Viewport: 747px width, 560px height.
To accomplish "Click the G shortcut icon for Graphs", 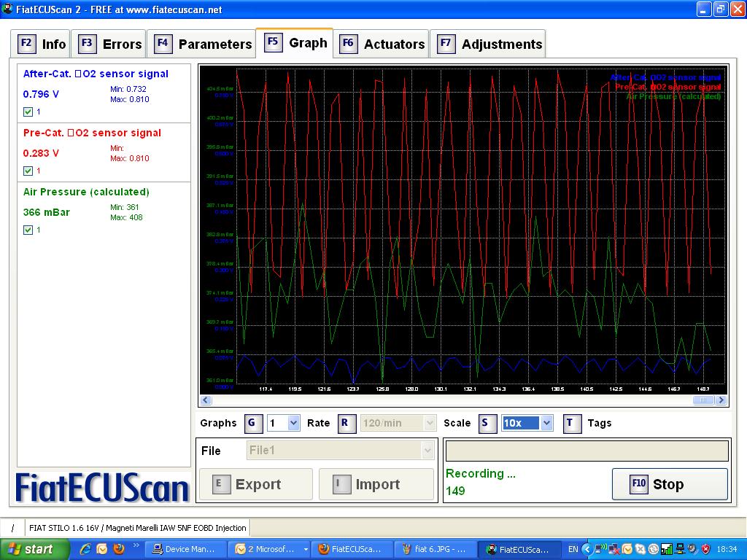I will 253,423.
